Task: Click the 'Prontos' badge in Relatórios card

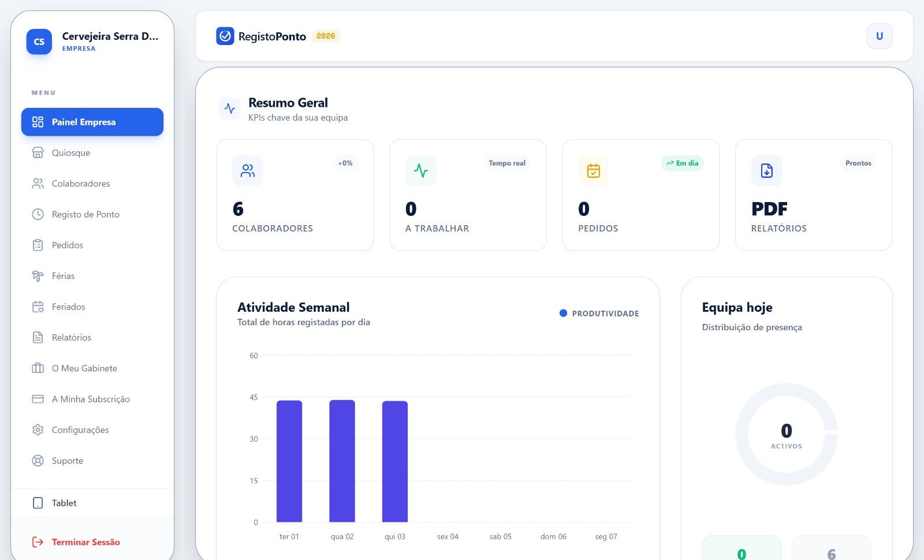Action: 858,163
